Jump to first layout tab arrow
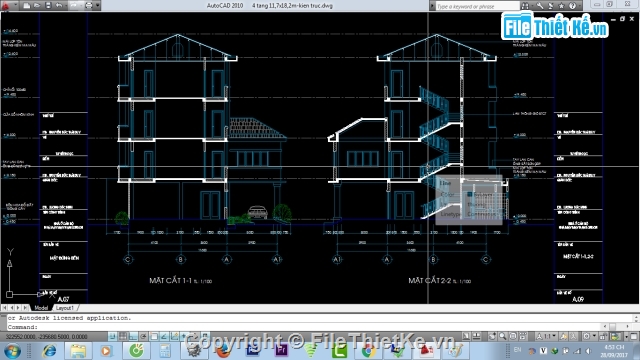The image size is (640, 360). click(x=4, y=308)
